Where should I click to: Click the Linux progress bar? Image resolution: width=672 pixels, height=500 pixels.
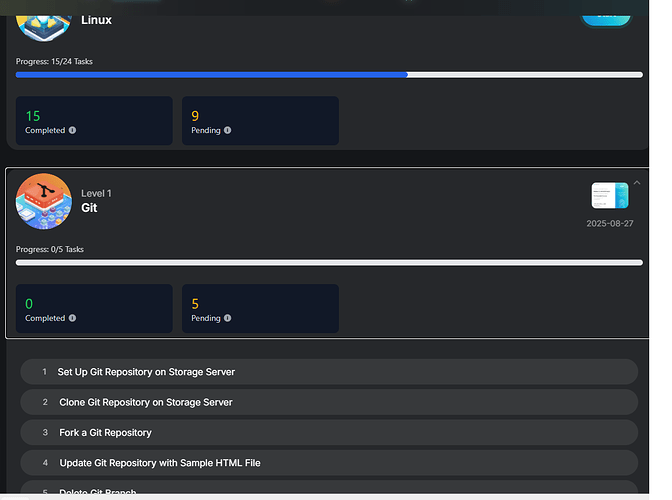(x=329, y=75)
